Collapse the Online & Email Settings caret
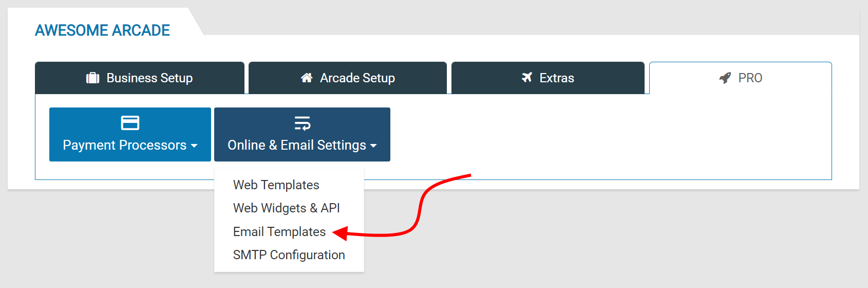Image resolution: width=868 pixels, height=288 pixels. coord(373,146)
